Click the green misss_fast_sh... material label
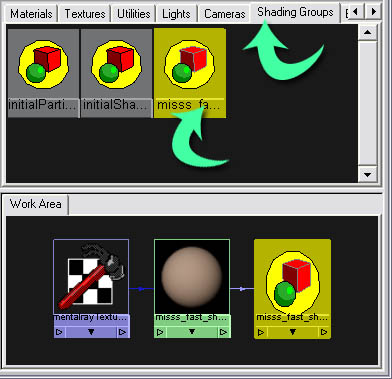Viewport: 392px width, 379px height. (191, 318)
